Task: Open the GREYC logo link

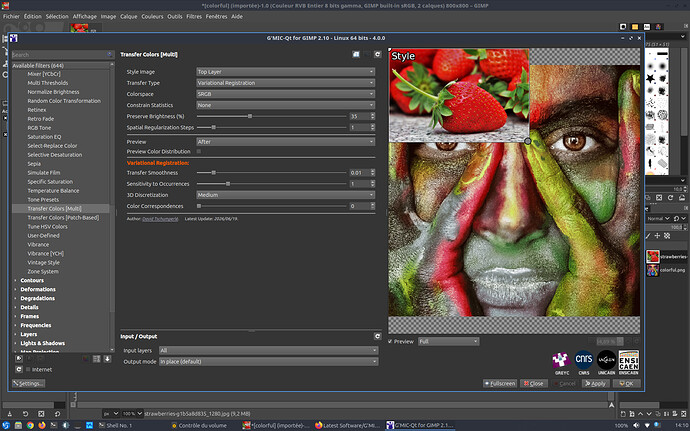Action: click(561, 361)
